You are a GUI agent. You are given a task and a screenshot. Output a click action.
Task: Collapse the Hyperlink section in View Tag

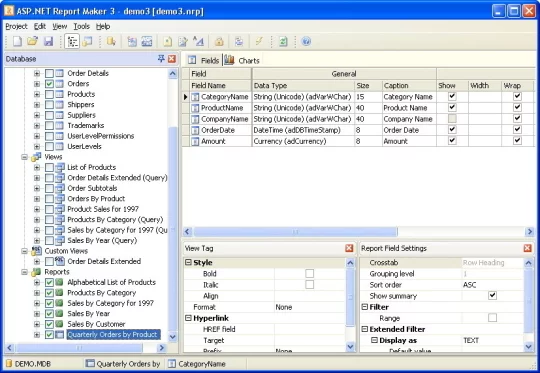(188, 318)
